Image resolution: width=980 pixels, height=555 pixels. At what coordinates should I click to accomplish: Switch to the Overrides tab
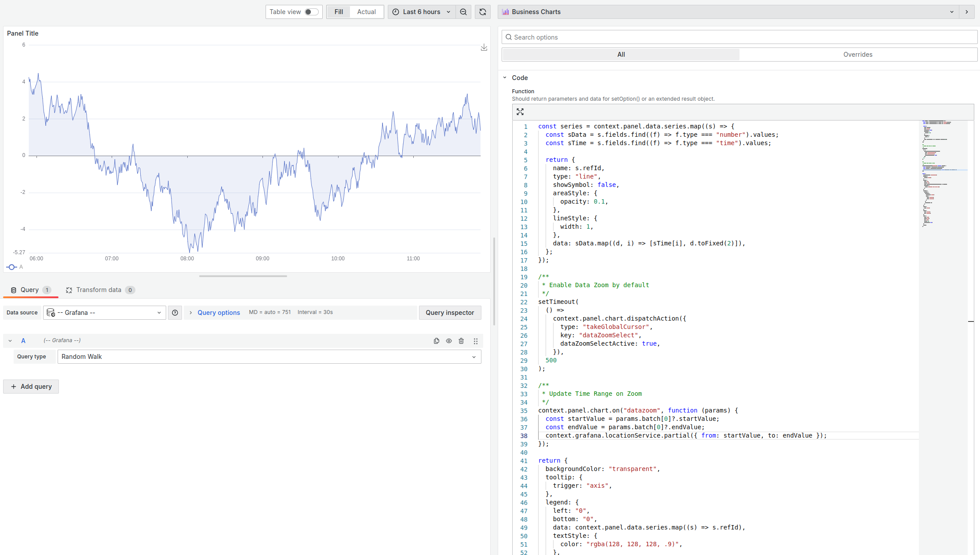pyautogui.click(x=858, y=55)
